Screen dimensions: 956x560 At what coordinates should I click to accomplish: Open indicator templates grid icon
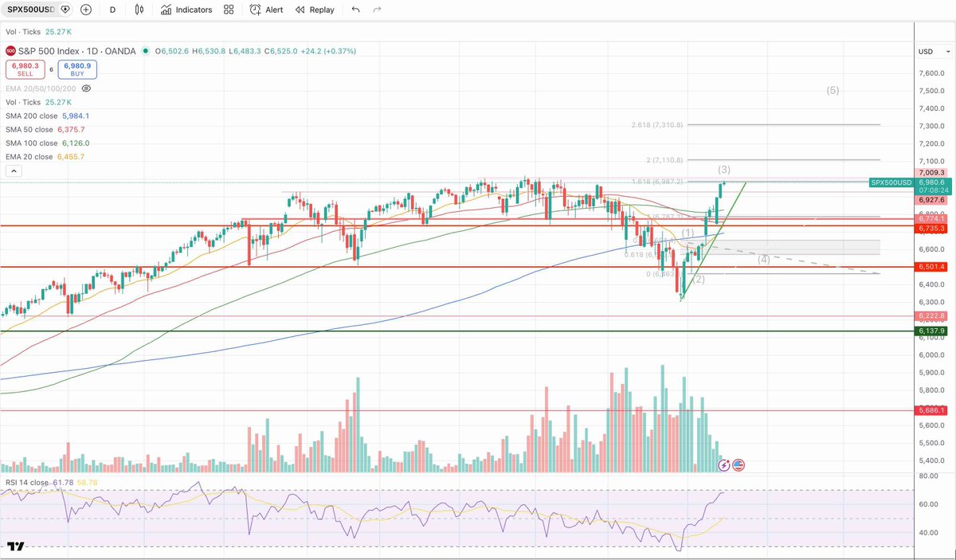pyautogui.click(x=229, y=10)
